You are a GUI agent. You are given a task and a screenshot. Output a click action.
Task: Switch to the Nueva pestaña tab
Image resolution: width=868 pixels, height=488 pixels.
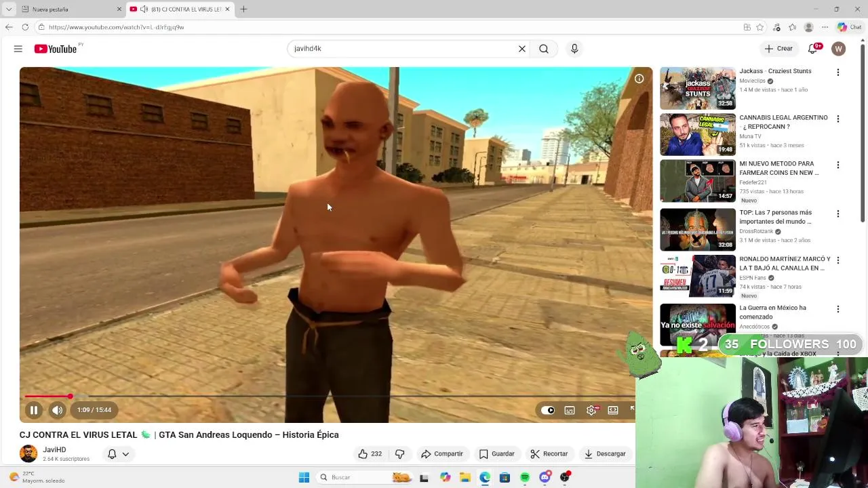[x=68, y=9]
